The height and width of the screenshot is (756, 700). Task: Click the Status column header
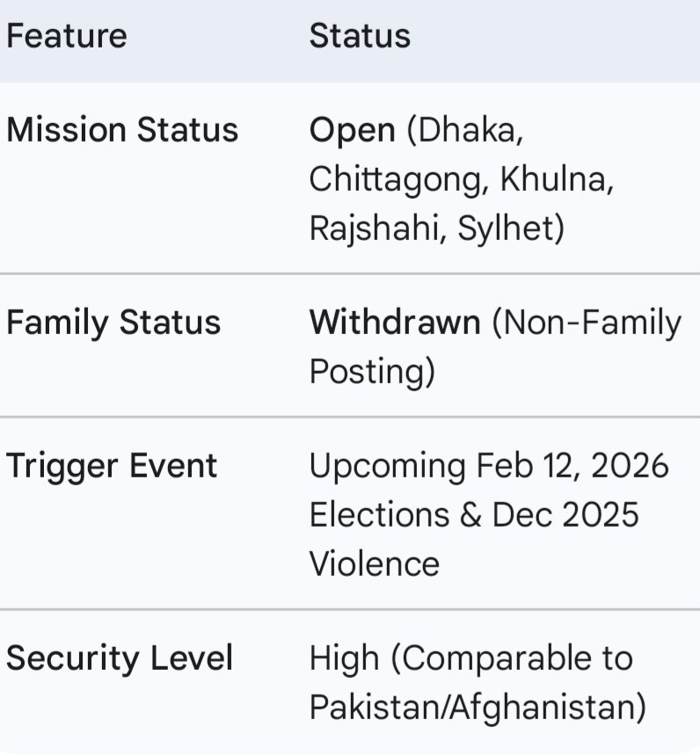360,36
